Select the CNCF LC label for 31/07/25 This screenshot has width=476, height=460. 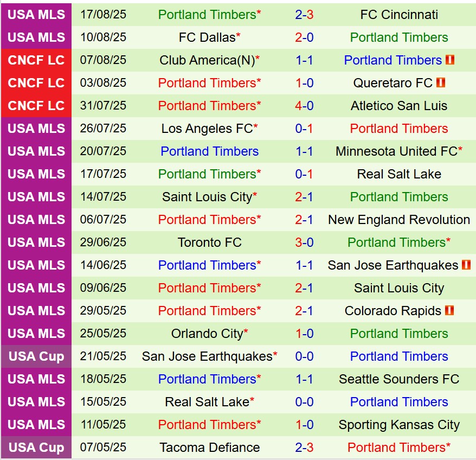(x=36, y=106)
